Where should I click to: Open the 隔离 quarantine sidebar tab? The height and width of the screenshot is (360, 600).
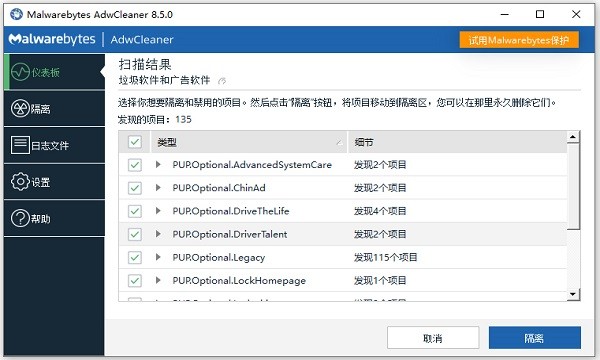[x=54, y=109]
